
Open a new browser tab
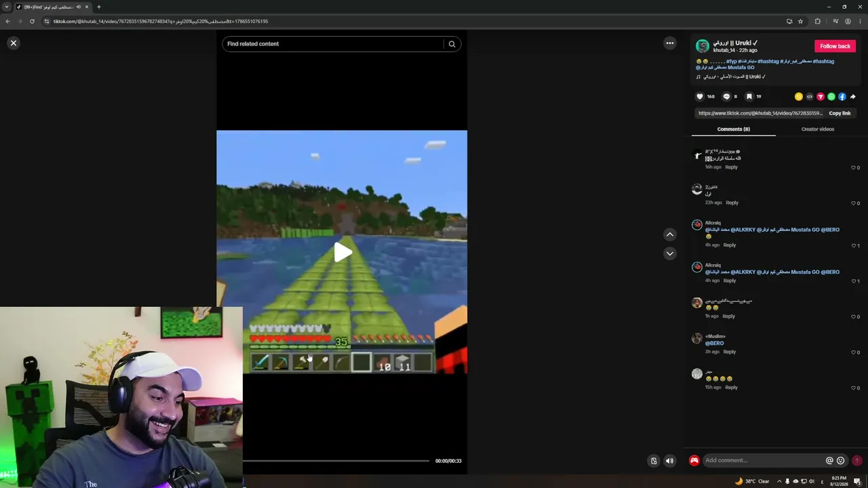tap(99, 7)
